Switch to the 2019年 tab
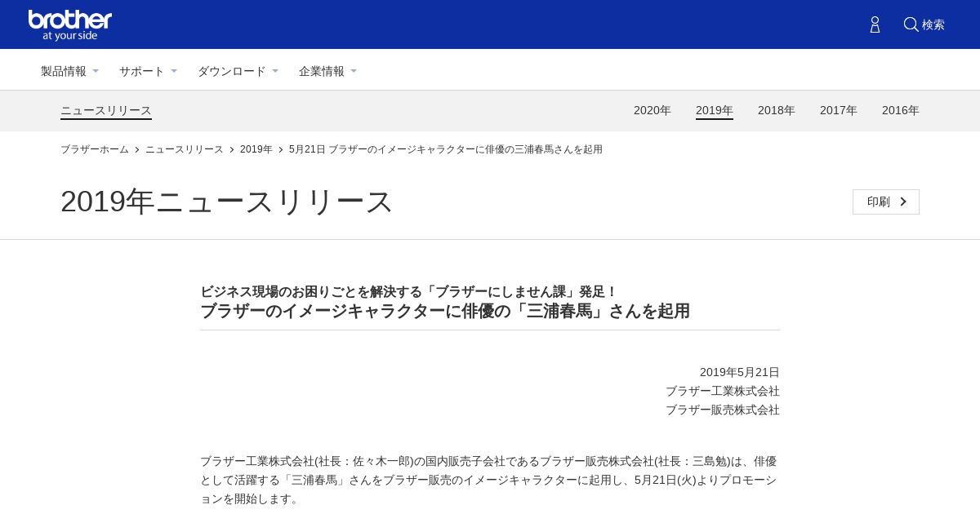Viewport: 980px width, 514px height. click(x=715, y=110)
